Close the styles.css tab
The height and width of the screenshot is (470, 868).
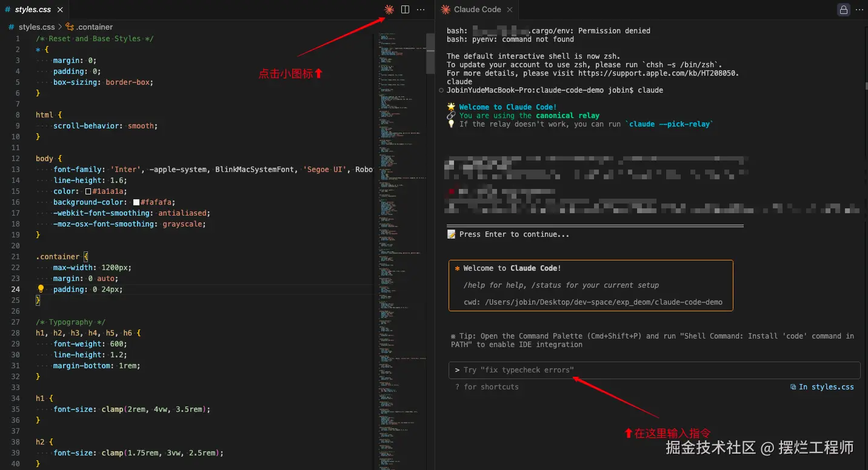[x=60, y=10]
